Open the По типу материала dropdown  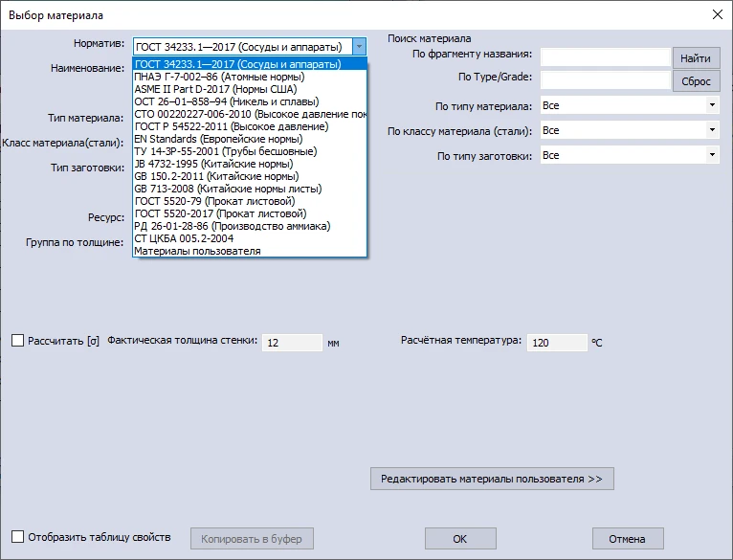coord(713,105)
